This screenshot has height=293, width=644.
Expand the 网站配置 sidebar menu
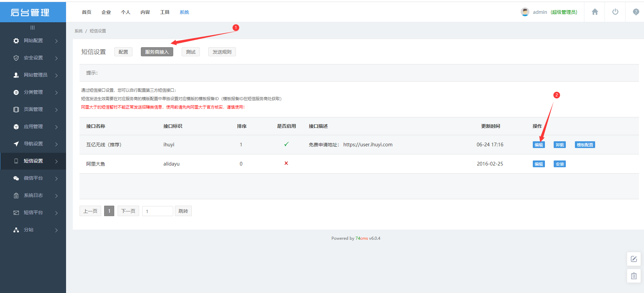pyautogui.click(x=33, y=41)
